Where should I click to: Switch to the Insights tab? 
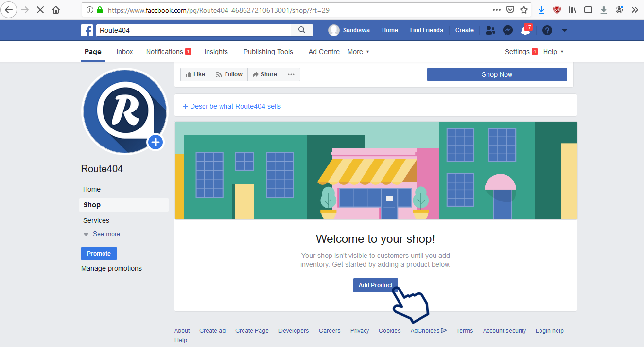pyautogui.click(x=216, y=52)
